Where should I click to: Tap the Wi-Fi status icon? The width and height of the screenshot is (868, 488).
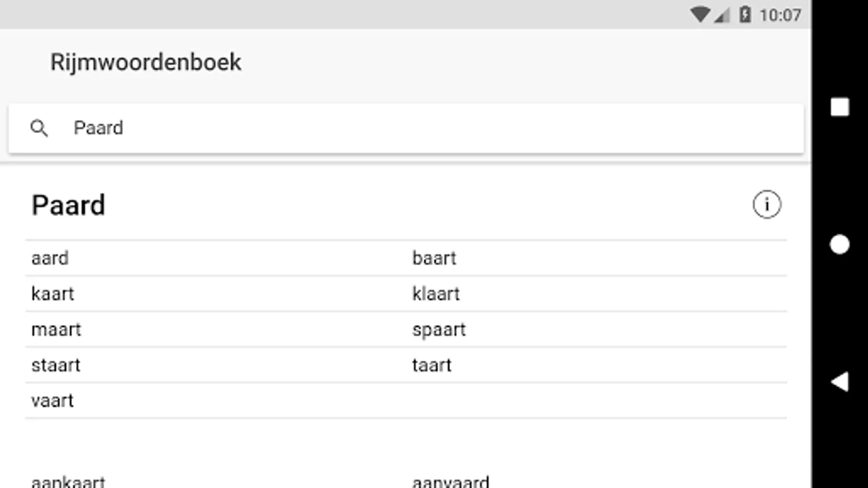700,15
